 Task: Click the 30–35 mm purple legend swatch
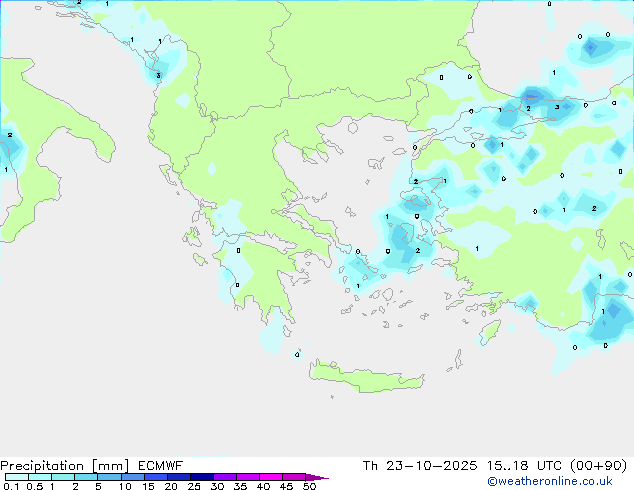tap(225, 477)
